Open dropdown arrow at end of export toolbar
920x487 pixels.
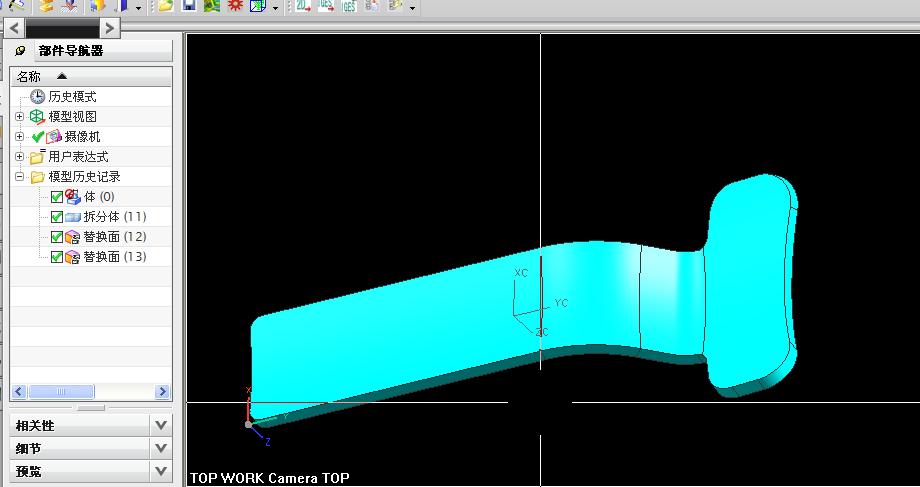coord(412,8)
